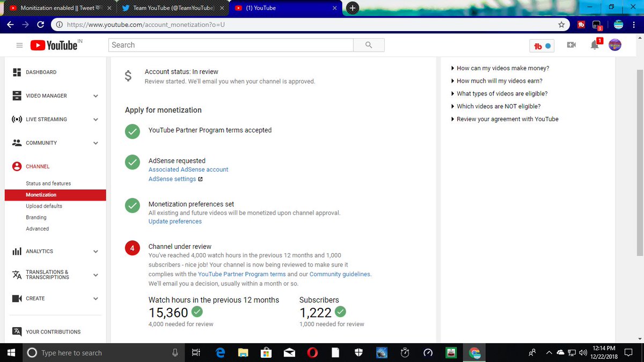Click the Live Streaming sidebar icon
The width and height of the screenshot is (644, 362).
[17, 119]
